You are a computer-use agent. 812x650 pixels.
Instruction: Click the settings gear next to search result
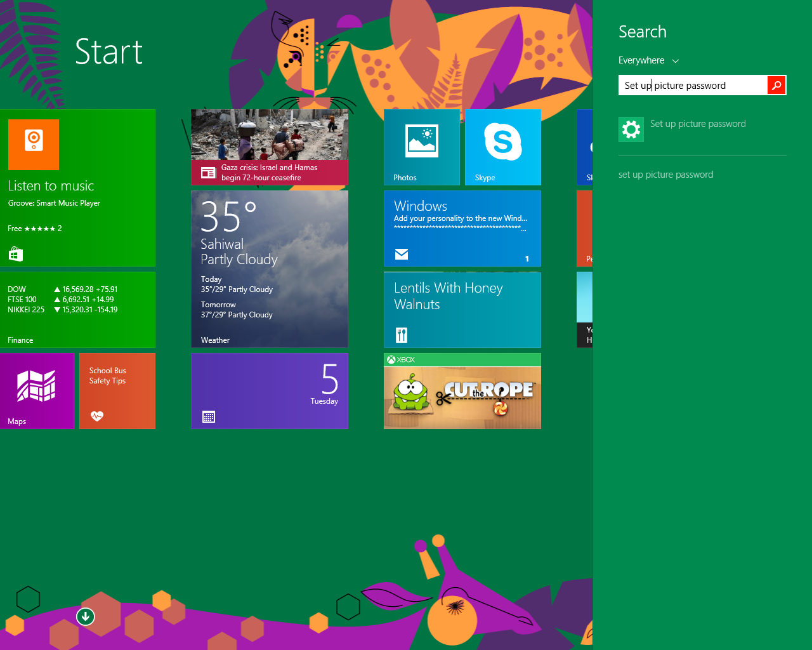[631, 129]
